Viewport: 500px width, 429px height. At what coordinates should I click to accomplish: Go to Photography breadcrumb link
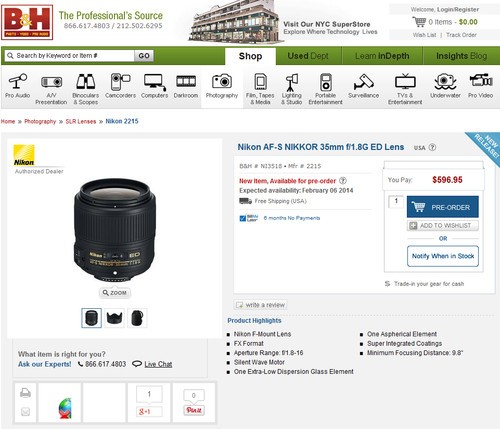coord(40,121)
